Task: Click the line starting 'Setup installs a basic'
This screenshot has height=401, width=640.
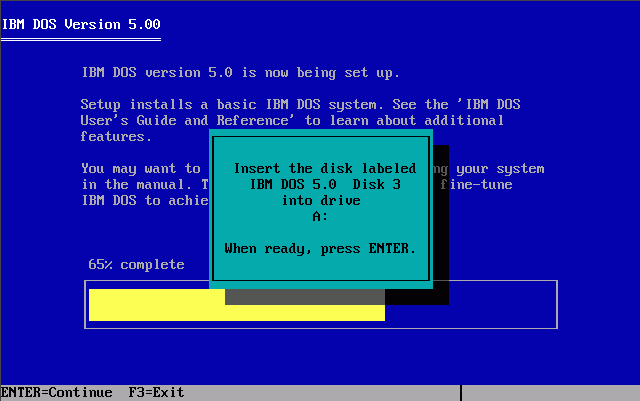Action: pos(300,105)
